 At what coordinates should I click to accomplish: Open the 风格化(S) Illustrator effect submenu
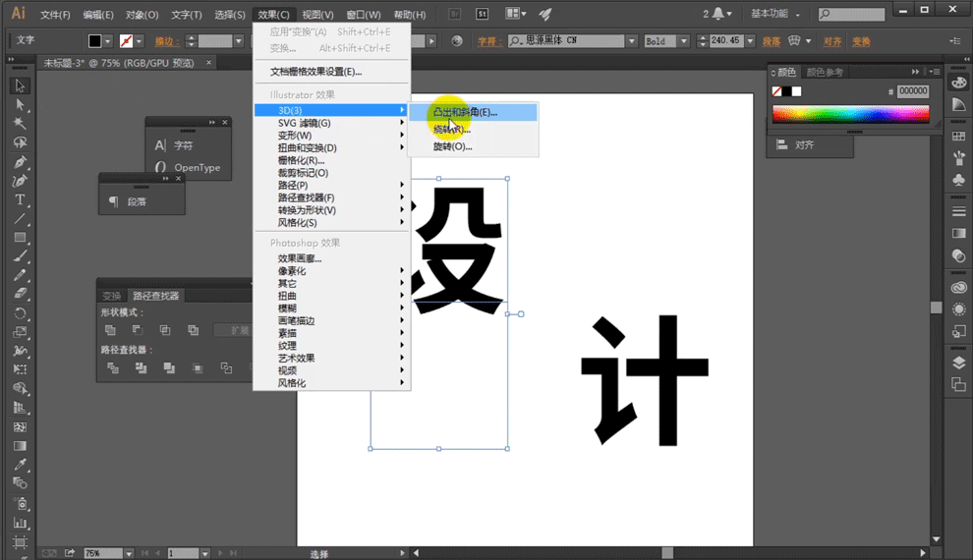coord(332,222)
